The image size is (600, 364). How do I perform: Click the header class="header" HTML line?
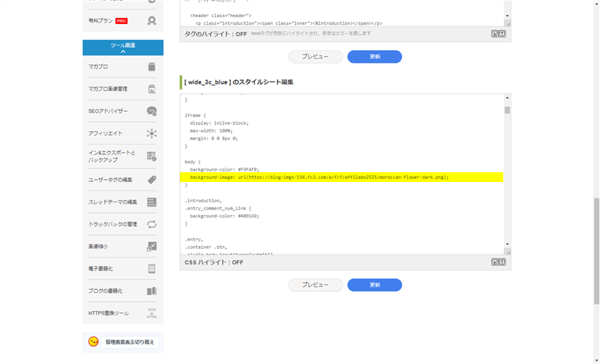click(x=220, y=16)
